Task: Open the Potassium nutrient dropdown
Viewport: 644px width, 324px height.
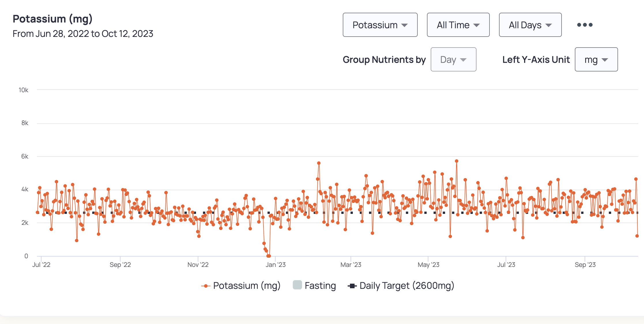Action: (x=380, y=25)
